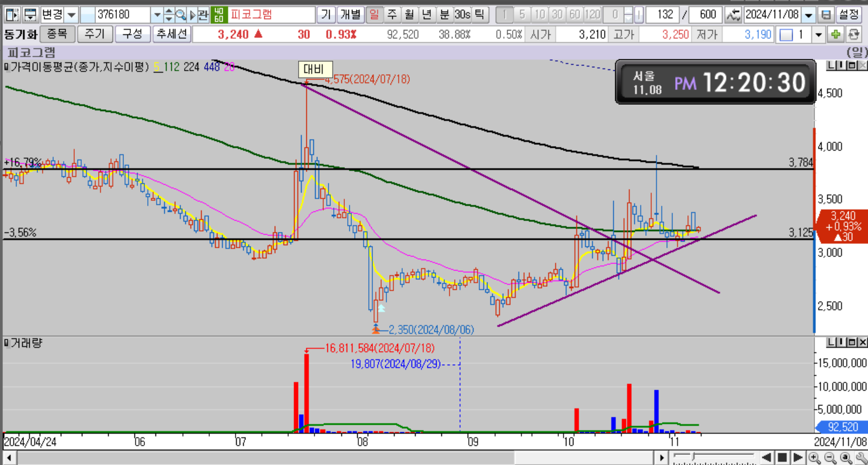Click the 개별 button
This screenshot has height=465, width=868.
[351, 15]
